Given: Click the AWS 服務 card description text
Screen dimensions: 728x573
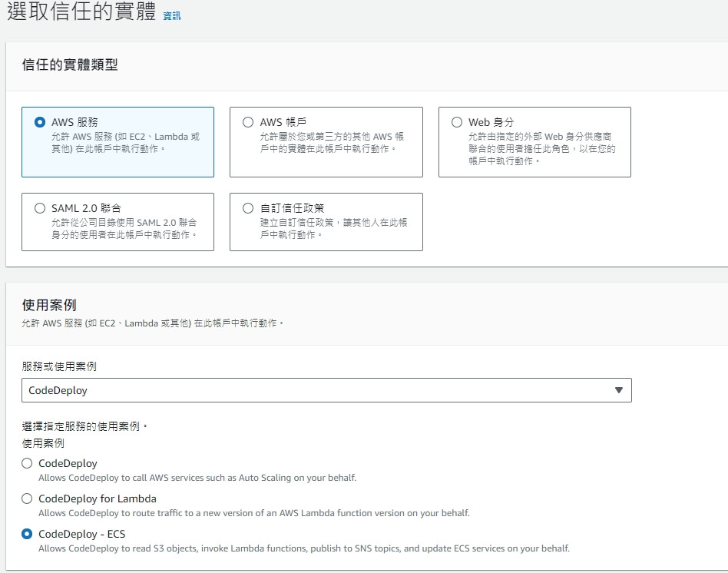Looking at the screenshot, I should coord(125,143).
